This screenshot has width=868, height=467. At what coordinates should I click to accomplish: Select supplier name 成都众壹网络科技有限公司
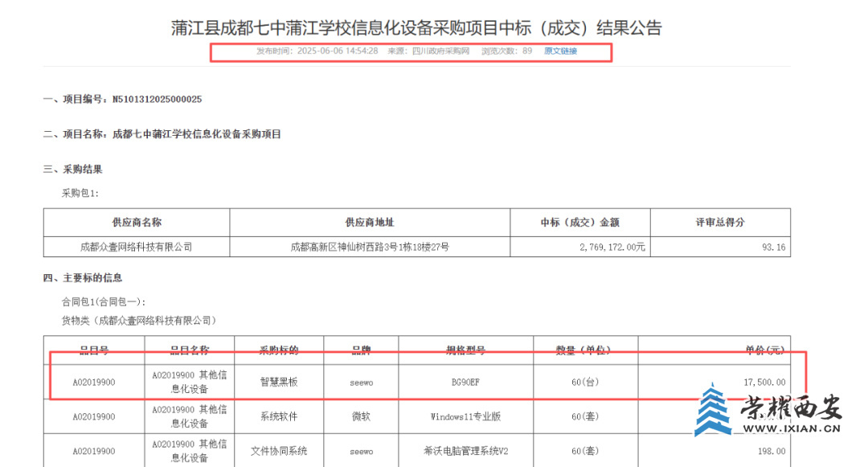pyautogui.click(x=135, y=248)
